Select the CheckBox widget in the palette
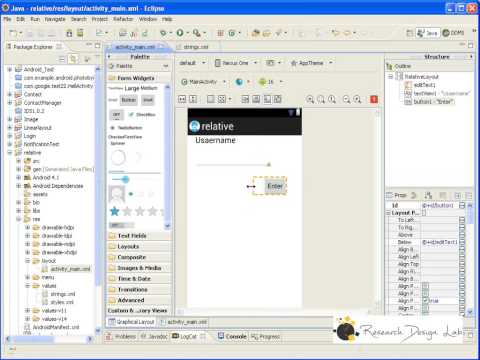The width and height of the screenshot is (480, 360). pyautogui.click(x=142, y=115)
